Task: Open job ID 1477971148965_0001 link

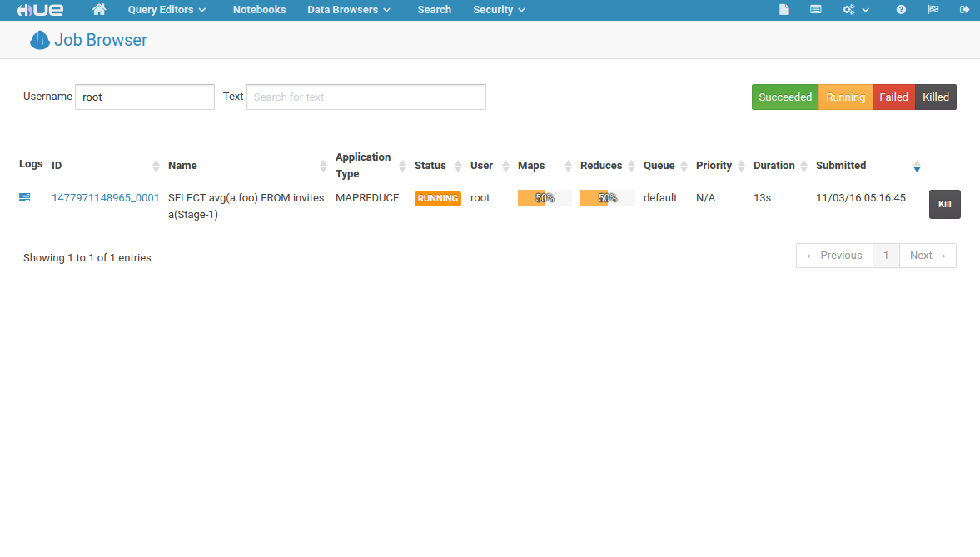Action: click(x=105, y=198)
